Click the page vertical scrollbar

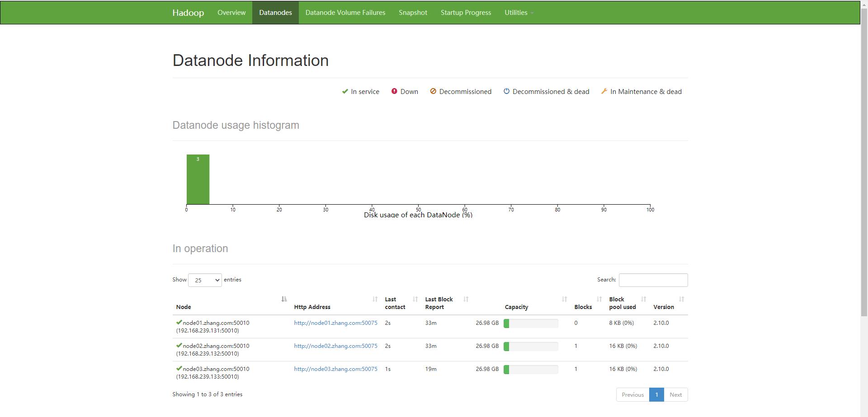coord(864,163)
